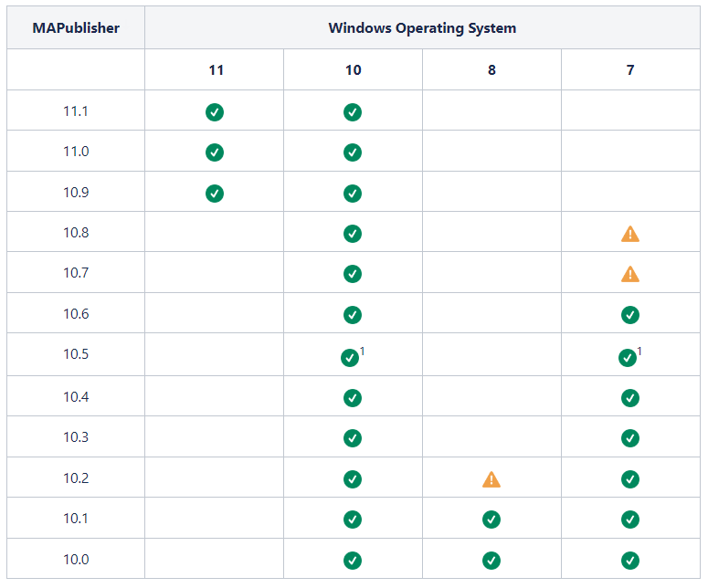Viewport: 708px width, 588px height.
Task: Click the orange warning triangle for 10.2 under Windows 8
Action: click(x=491, y=479)
